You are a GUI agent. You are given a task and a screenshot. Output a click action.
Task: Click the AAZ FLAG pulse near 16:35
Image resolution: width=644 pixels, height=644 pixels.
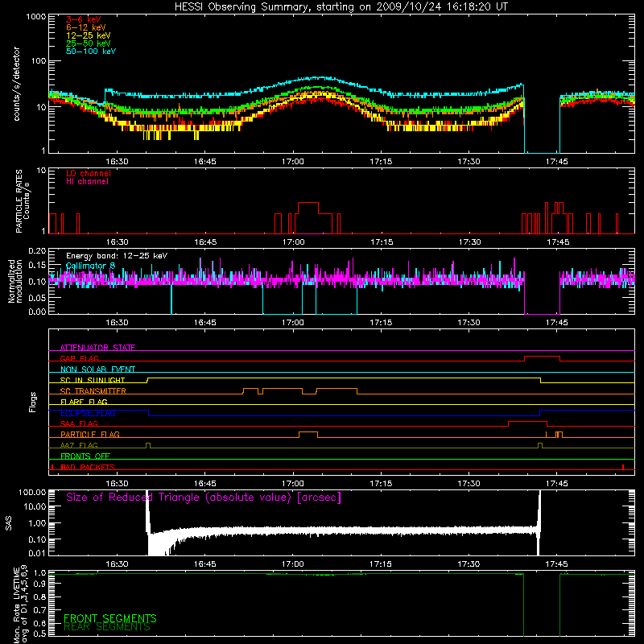148,445
